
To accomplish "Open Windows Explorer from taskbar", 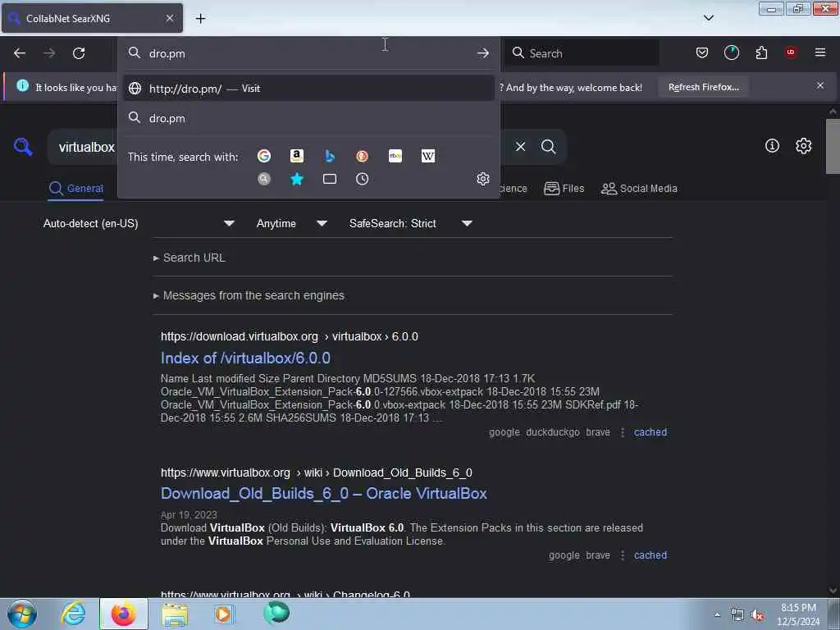I will point(176,614).
